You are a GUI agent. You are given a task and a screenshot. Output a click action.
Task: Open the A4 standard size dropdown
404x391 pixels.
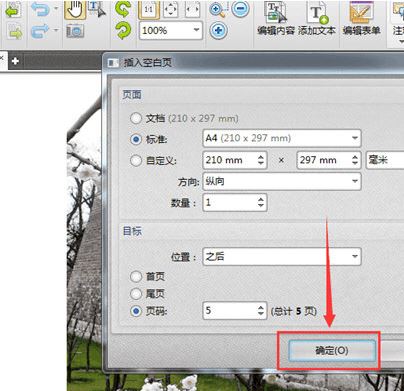tap(282, 138)
